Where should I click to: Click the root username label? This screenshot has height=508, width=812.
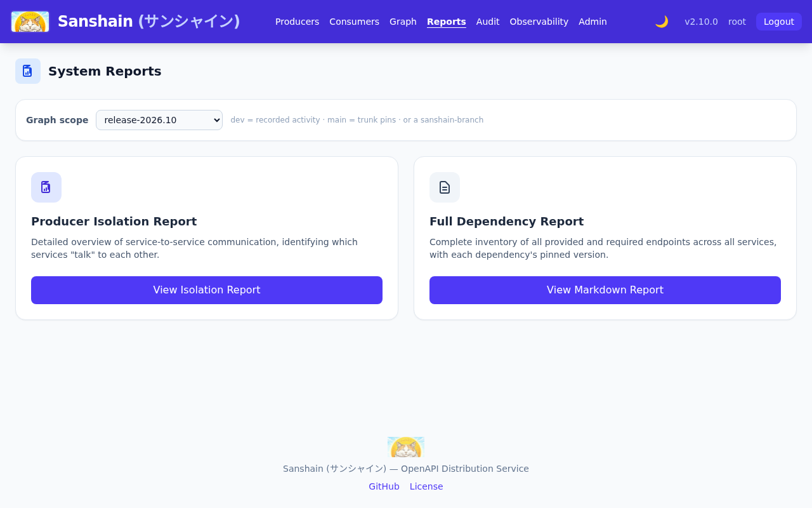737,22
